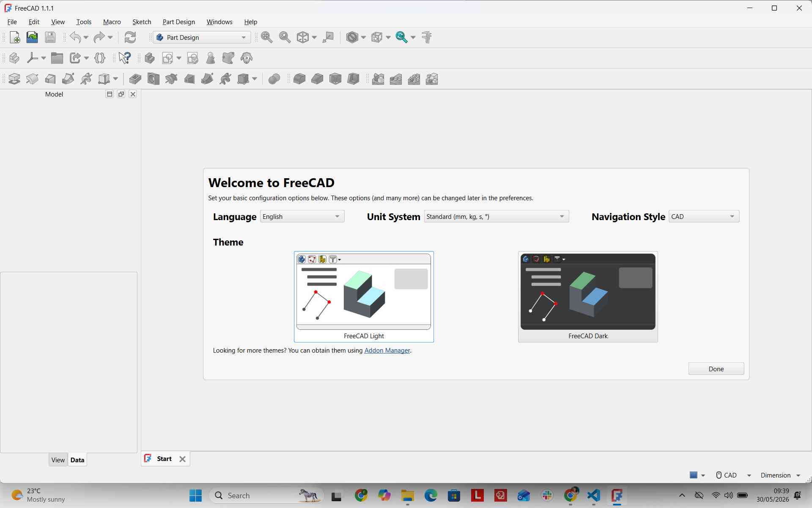Open the Part Design workbench selector

[202, 37]
